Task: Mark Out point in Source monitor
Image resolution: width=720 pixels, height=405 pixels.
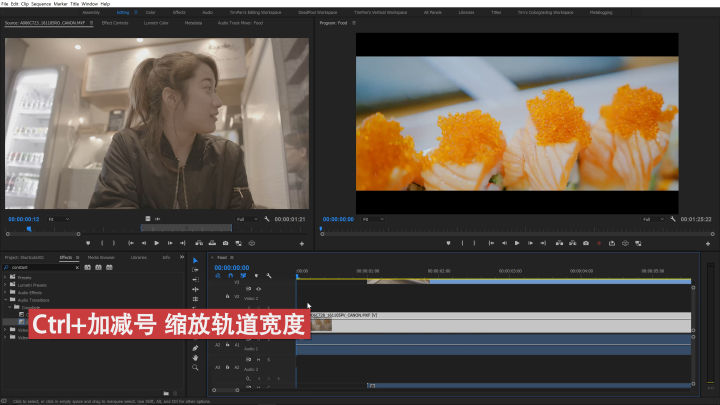Action: pyautogui.click(x=114, y=243)
